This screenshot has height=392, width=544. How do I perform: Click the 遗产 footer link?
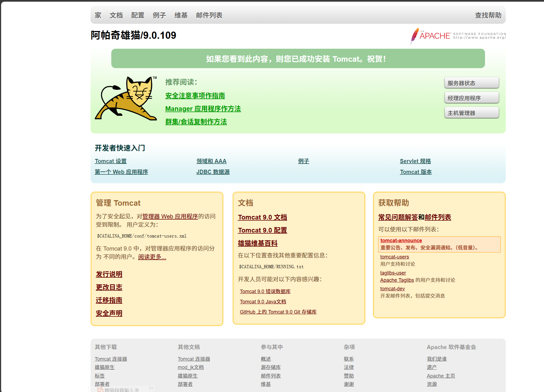click(432, 367)
